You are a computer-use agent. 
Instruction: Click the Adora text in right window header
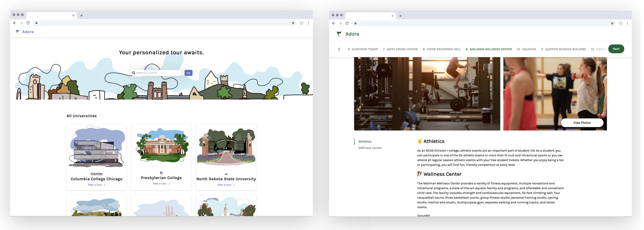(352, 34)
